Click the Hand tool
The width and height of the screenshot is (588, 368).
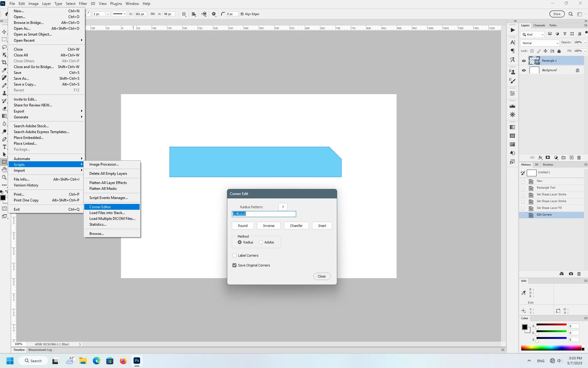point(4,170)
